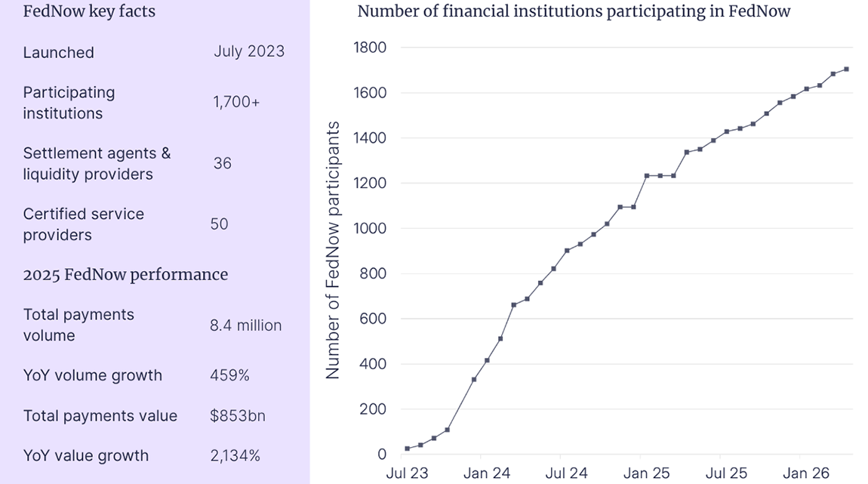868x484 pixels.
Task: Click the '2025 FedNow performance' heading
Action: click(x=125, y=274)
